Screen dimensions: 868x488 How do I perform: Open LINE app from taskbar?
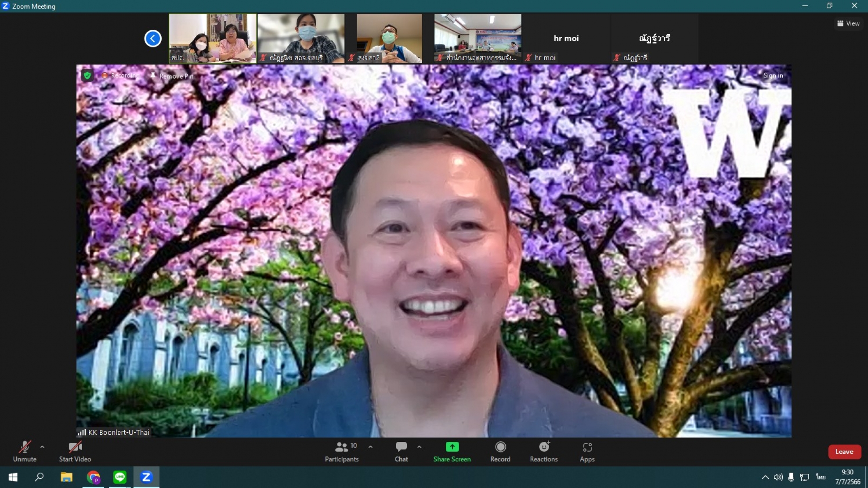[119, 477]
